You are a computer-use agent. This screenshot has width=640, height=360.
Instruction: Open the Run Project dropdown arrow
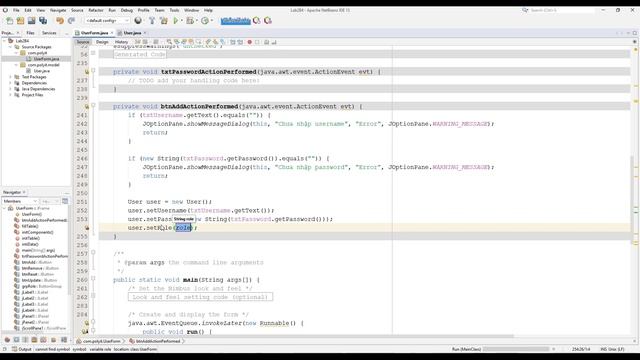pos(182,20)
